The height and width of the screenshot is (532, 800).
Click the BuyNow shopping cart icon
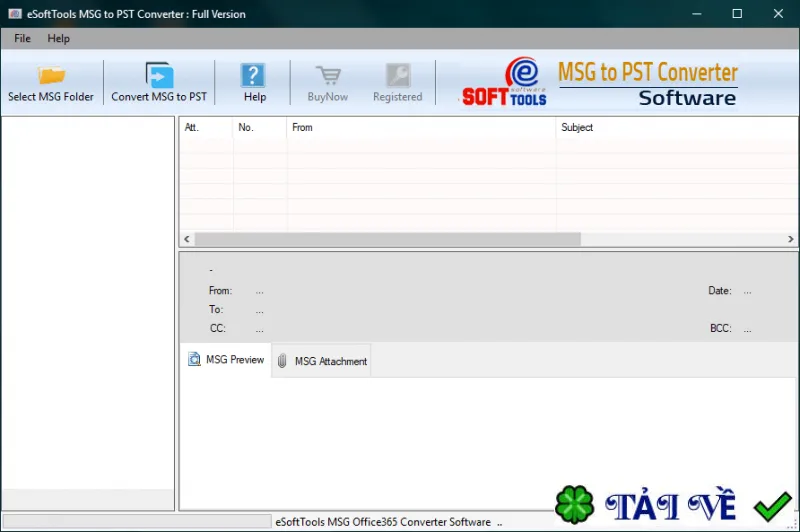tap(328, 75)
